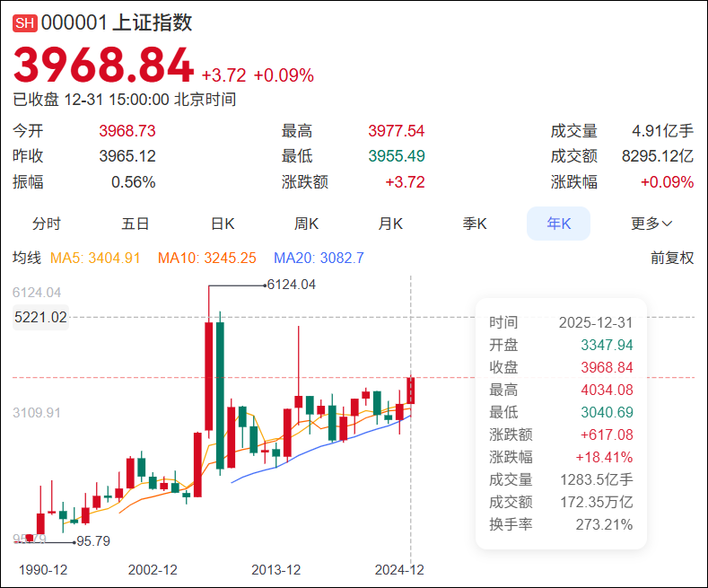
Task: Switch to the 日K daily chart tab
Action: tap(223, 224)
